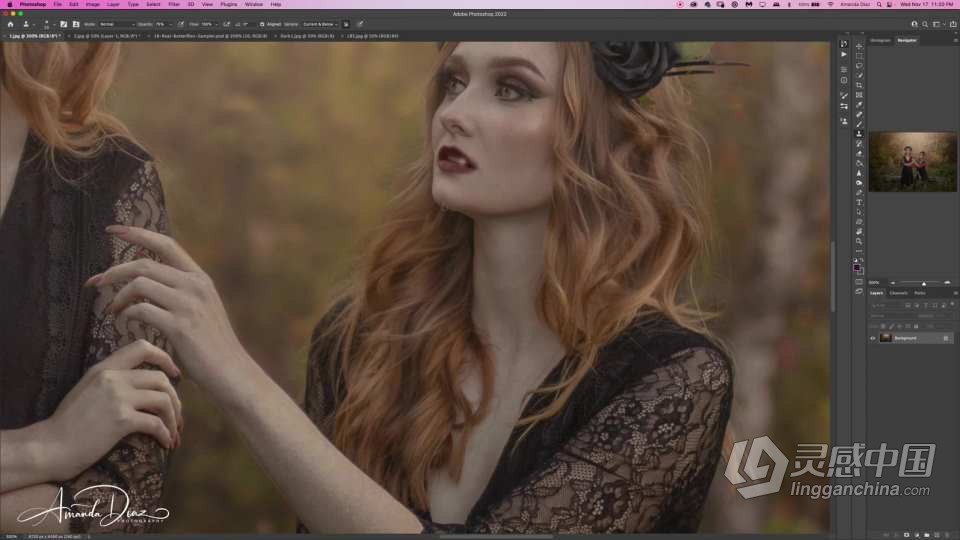
Task: Click the Navigator preview thumbnail
Action: (912, 162)
